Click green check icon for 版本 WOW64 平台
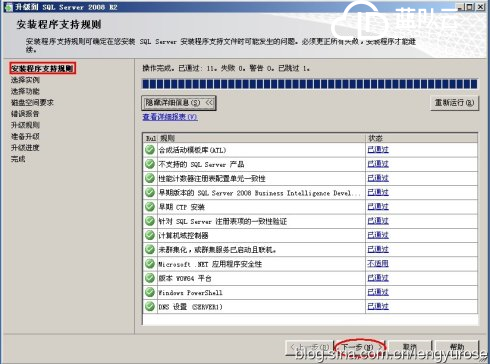The image size is (490, 364). 150,278
